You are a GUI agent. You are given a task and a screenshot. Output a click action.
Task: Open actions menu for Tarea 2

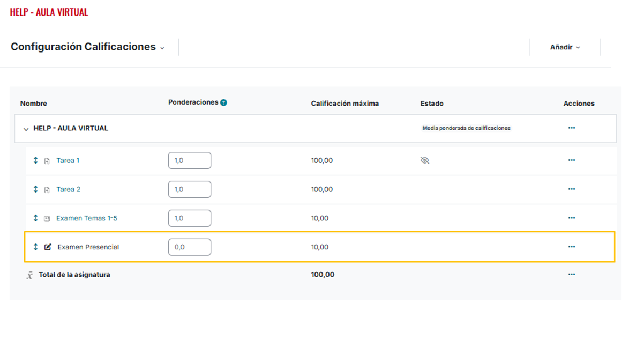coord(572,189)
